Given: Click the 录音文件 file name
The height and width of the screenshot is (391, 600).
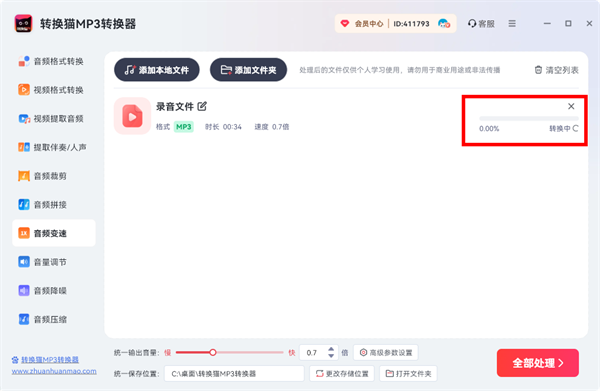Looking at the screenshot, I should 174,106.
